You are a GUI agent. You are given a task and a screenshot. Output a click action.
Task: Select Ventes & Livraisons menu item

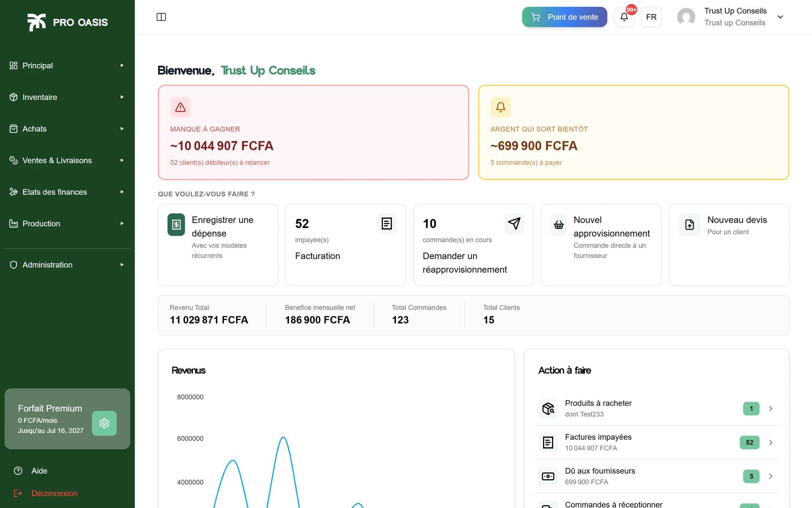[x=67, y=160]
